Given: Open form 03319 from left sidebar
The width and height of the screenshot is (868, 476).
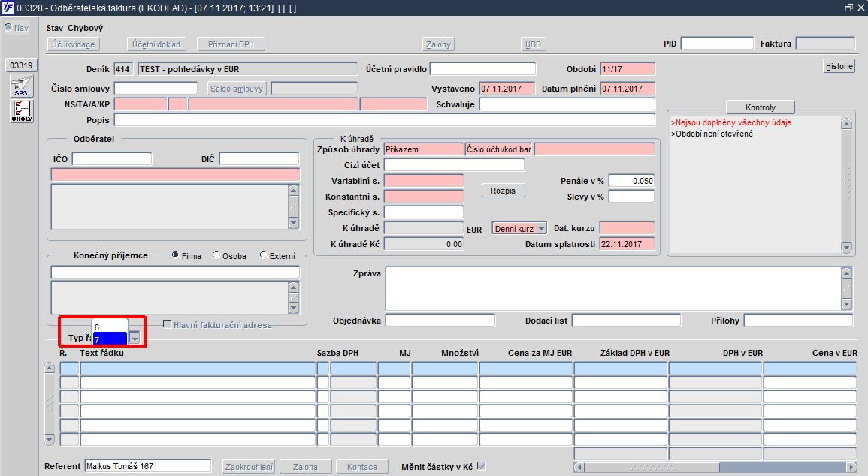Looking at the screenshot, I should (x=20, y=65).
